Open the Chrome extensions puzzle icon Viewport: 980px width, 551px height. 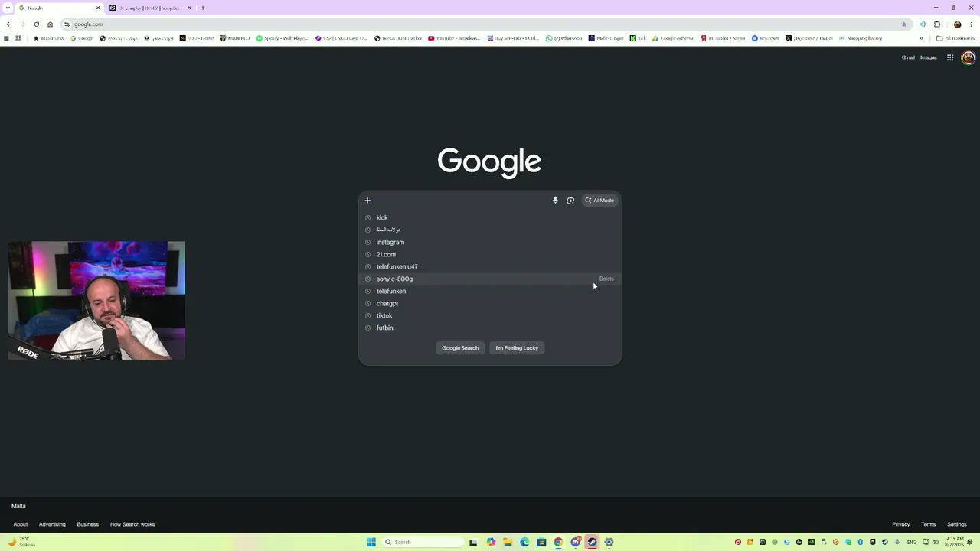point(937,24)
